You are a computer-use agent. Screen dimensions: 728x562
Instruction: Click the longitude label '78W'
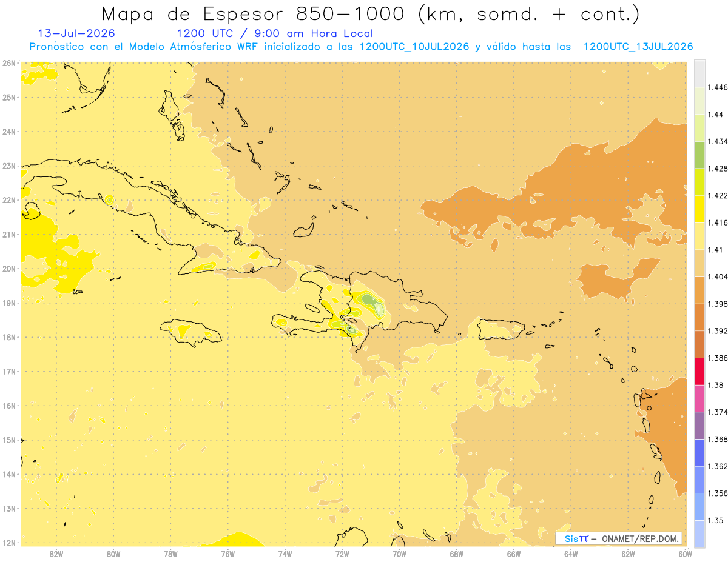170,554
